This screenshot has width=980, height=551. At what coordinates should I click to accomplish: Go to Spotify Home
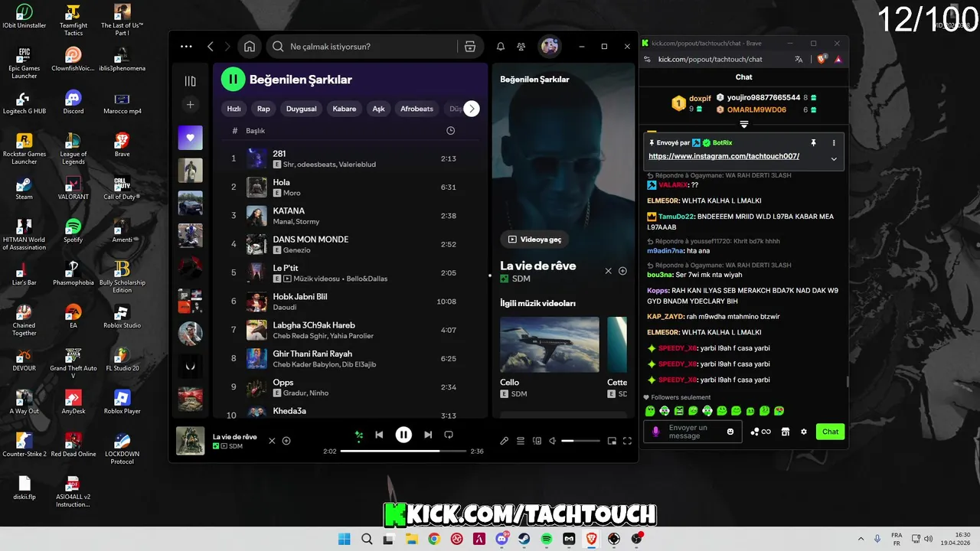pyautogui.click(x=250, y=47)
